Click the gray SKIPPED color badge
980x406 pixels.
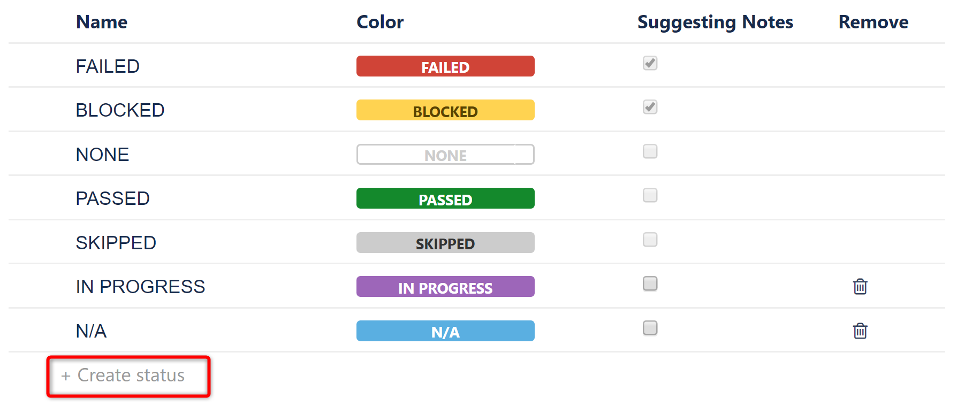(x=445, y=243)
